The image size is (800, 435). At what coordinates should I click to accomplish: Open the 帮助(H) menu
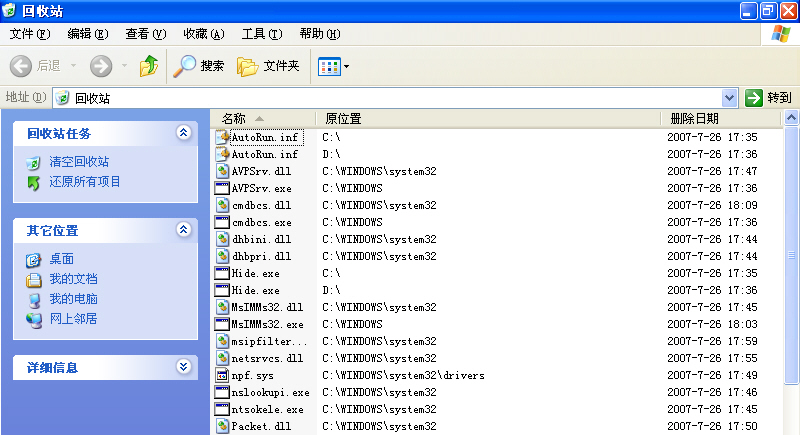(320, 34)
